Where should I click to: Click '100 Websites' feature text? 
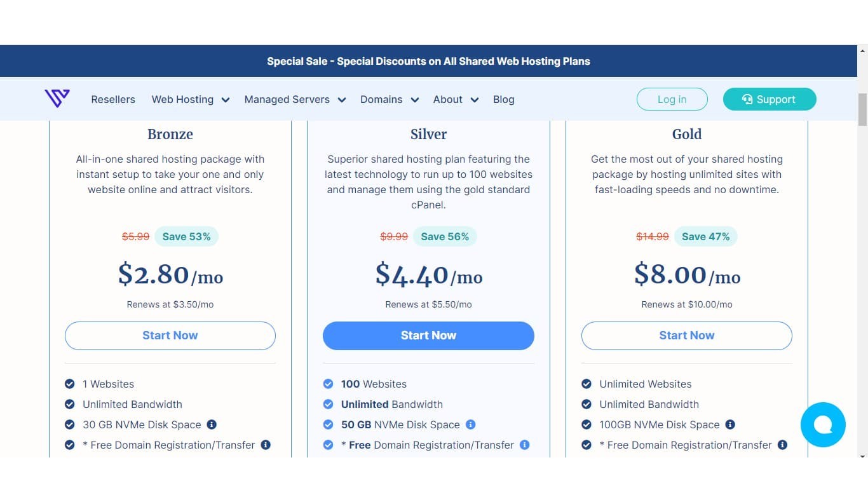374,384
